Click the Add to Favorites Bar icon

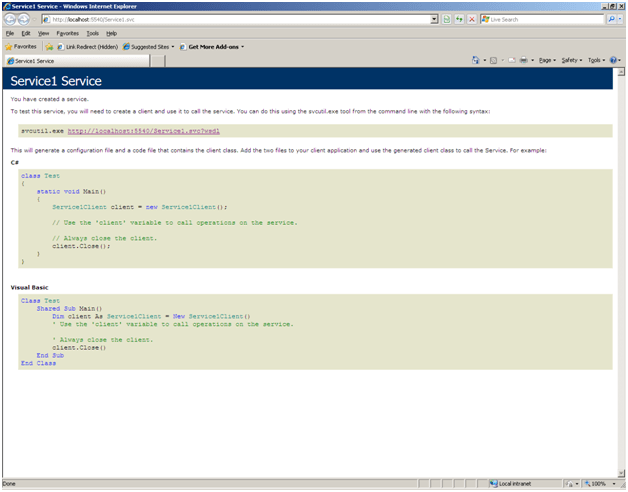tap(49, 46)
